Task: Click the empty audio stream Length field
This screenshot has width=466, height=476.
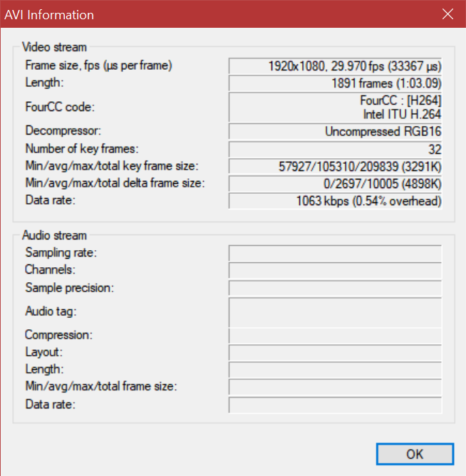Action: click(335, 370)
